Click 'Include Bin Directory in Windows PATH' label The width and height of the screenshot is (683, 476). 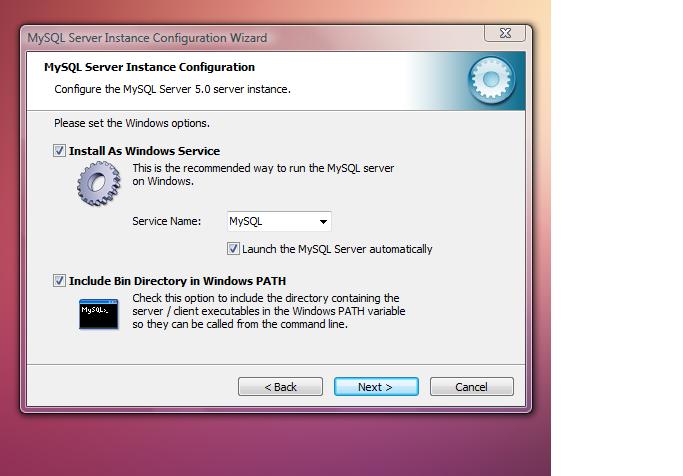coord(177,281)
